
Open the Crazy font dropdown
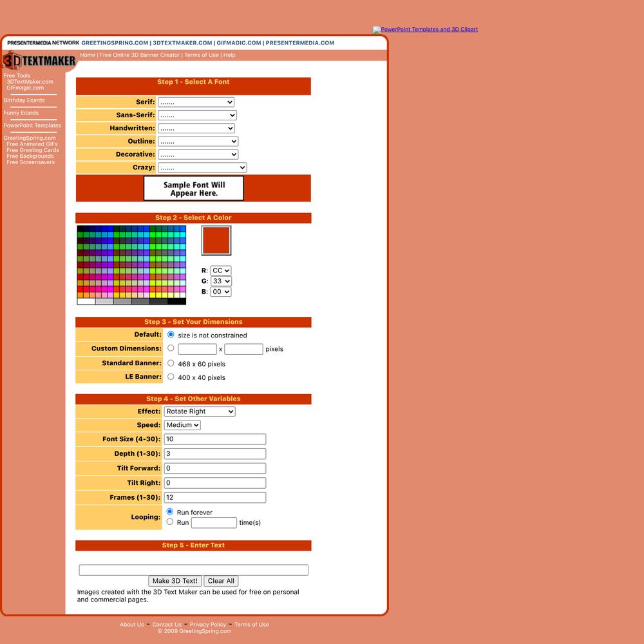click(x=202, y=167)
